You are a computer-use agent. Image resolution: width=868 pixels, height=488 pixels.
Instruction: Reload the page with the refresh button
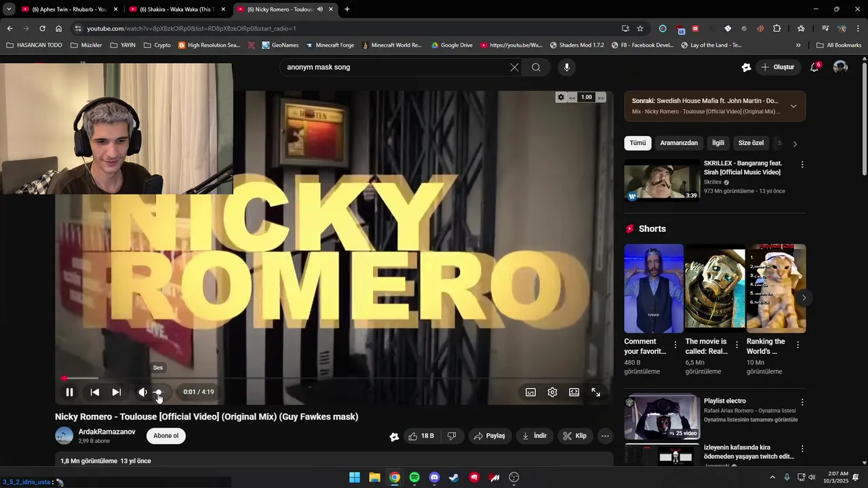[x=42, y=28]
